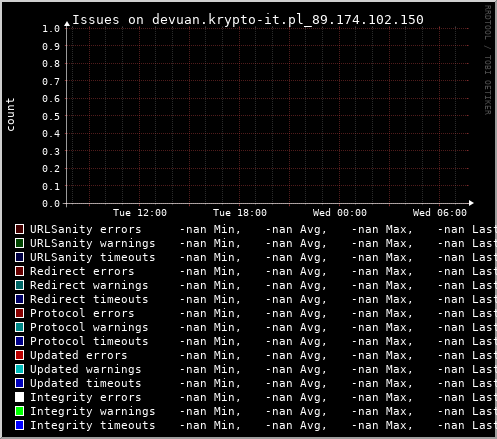497x439 pixels.
Task: Click the Wed 00:00 time axis label
Action: point(340,213)
